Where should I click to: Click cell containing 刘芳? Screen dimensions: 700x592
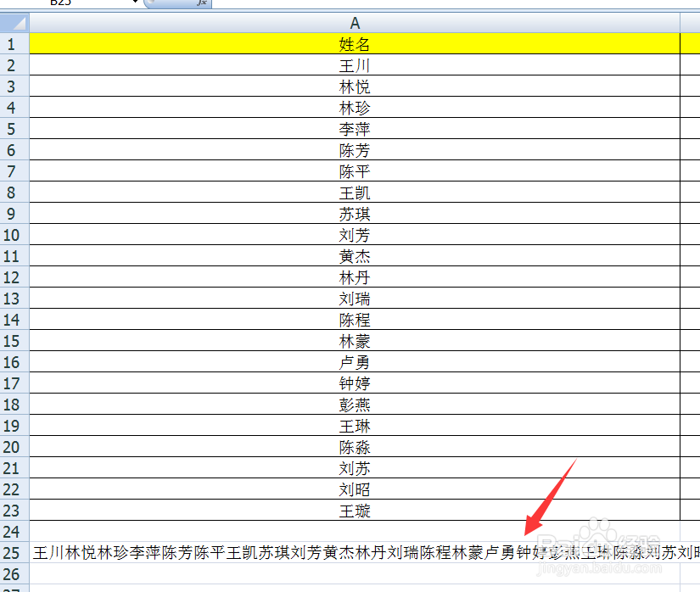pyautogui.click(x=355, y=235)
